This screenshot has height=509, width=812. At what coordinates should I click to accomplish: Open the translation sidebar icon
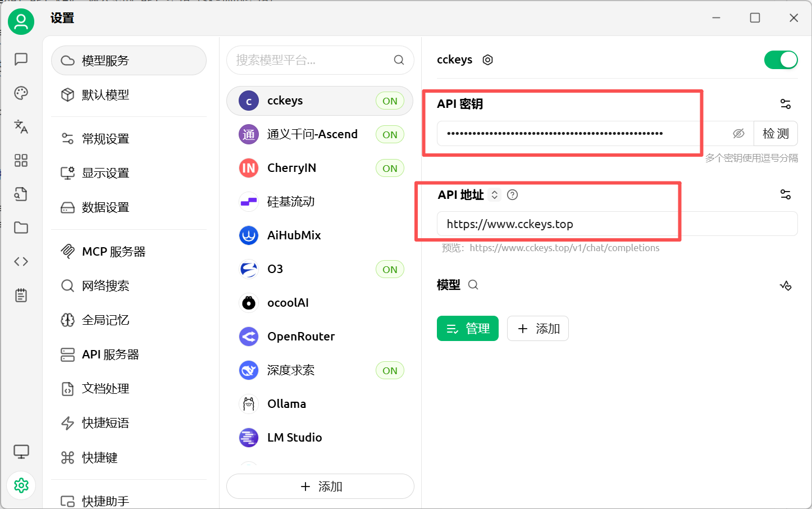[21, 127]
